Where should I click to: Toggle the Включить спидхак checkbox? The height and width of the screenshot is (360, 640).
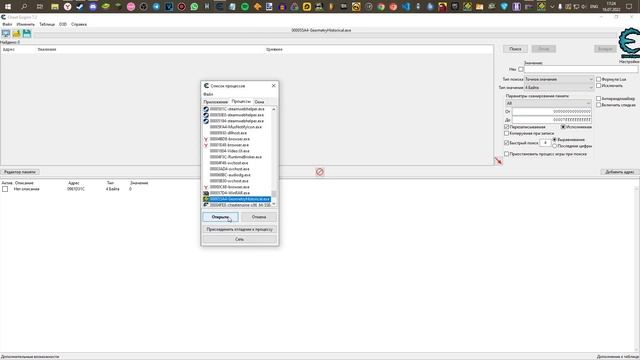(599, 105)
